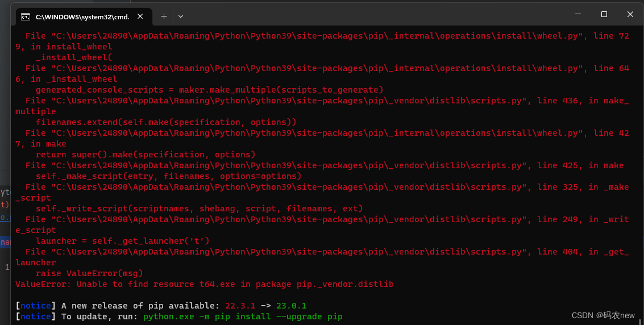Click the 'launcher = self._get_launcher('t')' line
The width and height of the screenshot is (644, 325).
[x=122, y=241]
